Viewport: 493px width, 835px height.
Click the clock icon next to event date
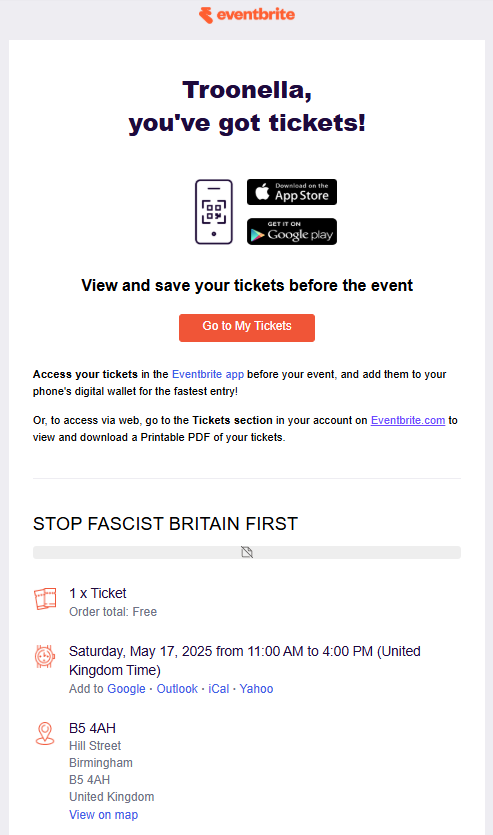[45, 657]
